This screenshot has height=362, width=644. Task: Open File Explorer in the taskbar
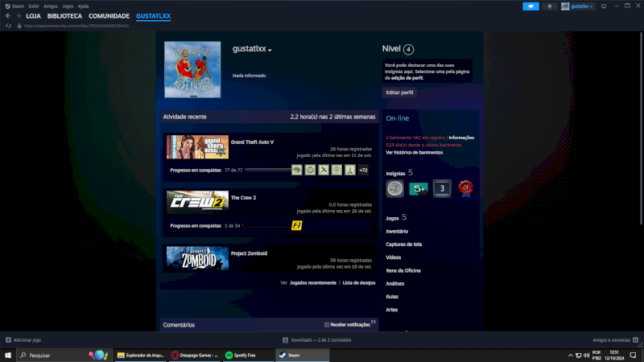(x=140, y=355)
